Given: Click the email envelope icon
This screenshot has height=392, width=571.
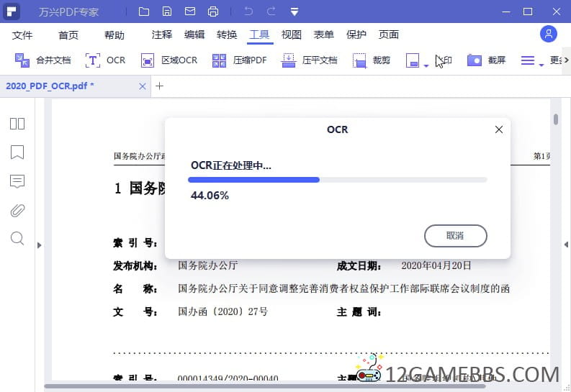Looking at the screenshot, I should (x=189, y=12).
